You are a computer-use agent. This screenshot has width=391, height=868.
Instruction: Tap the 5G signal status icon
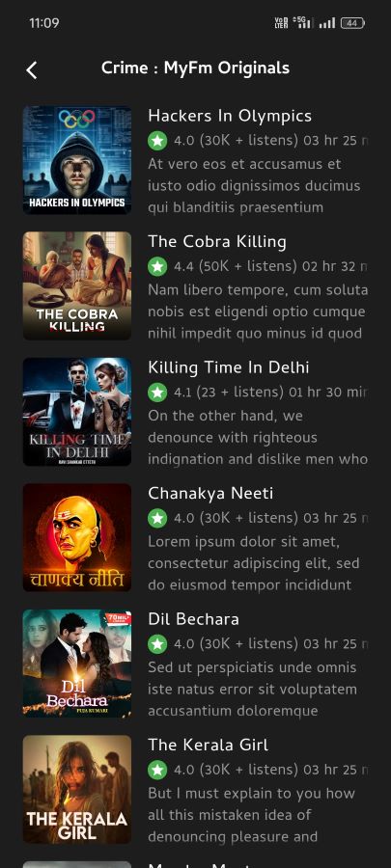click(x=302, y=23)
